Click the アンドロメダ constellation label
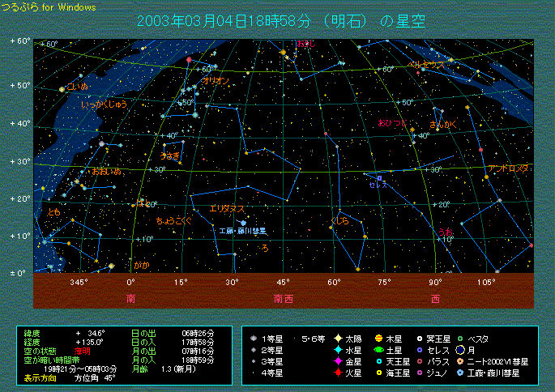Screen dimensions: 555x392 pos(509,168)
